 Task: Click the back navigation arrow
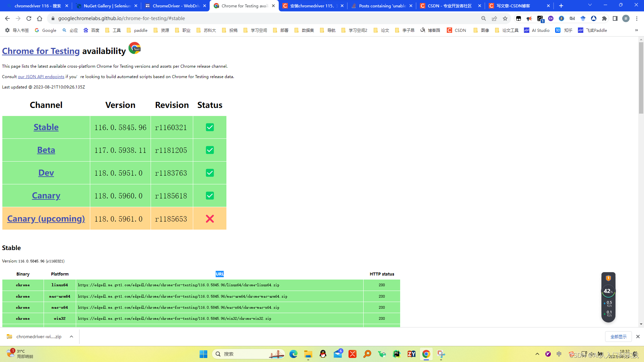click(7, 18)
